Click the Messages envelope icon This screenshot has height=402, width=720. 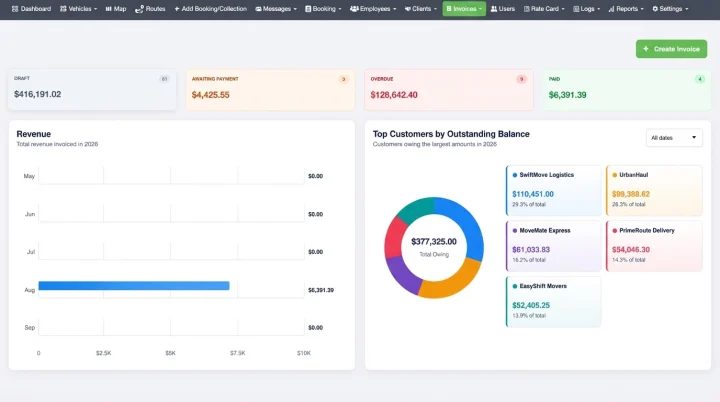258,9
